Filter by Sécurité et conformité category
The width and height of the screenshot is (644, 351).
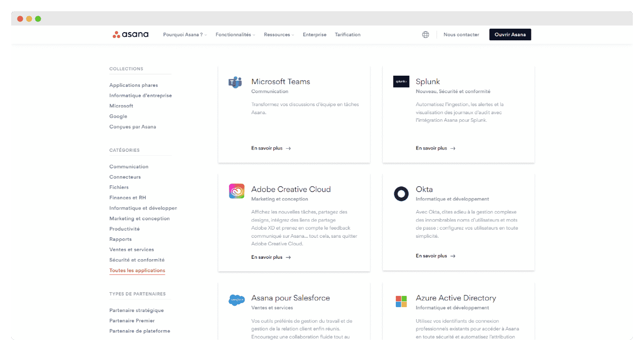pos(137,260)
